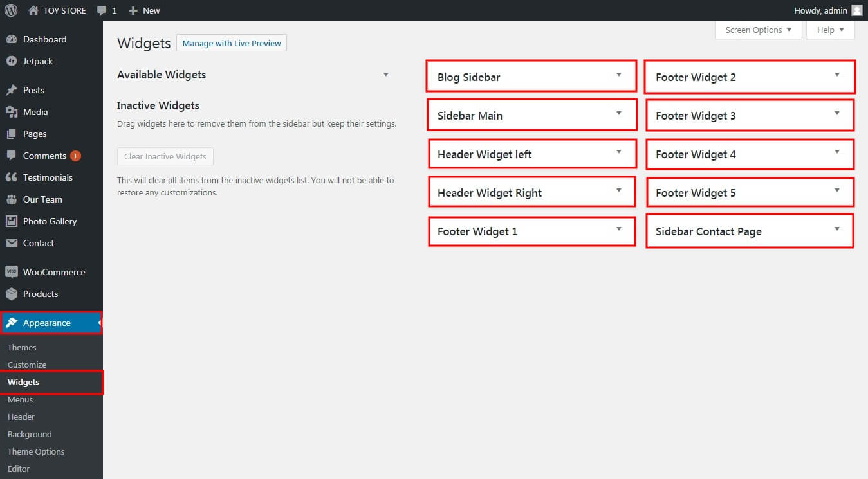Screen dimensions: 868x479
Task: Open the Background submenu link
Action: [x=30, y=434]
